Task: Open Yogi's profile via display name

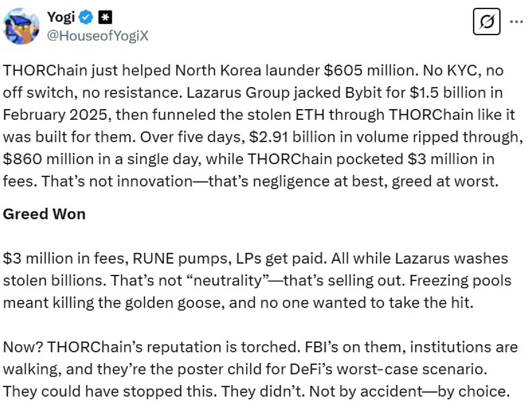Action: (x=62, y=17)
